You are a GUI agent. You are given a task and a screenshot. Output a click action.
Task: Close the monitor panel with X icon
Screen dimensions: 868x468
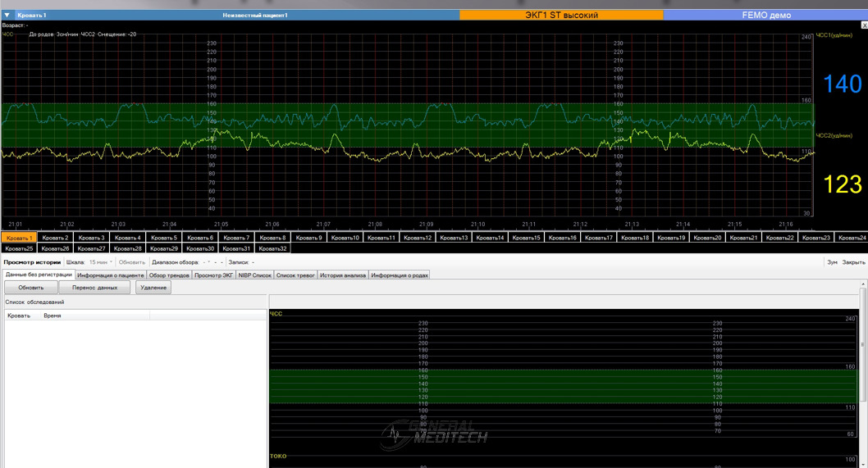(863, 25)
